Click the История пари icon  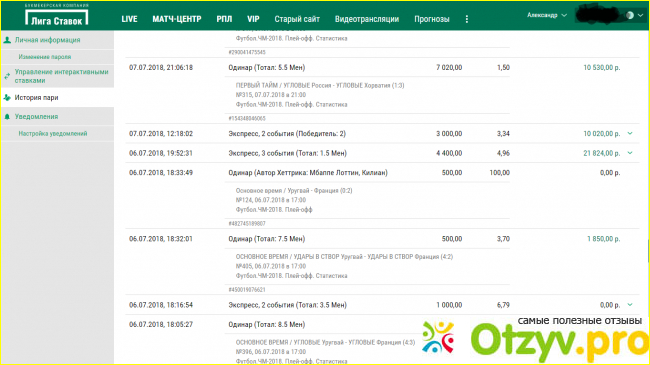coord(7,98)
